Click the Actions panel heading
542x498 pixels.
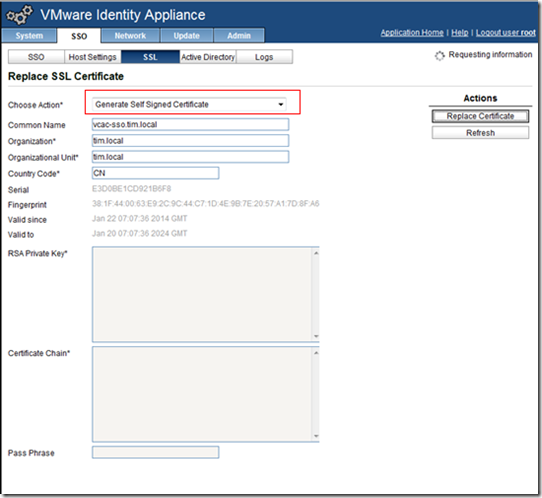coord(480,98)
